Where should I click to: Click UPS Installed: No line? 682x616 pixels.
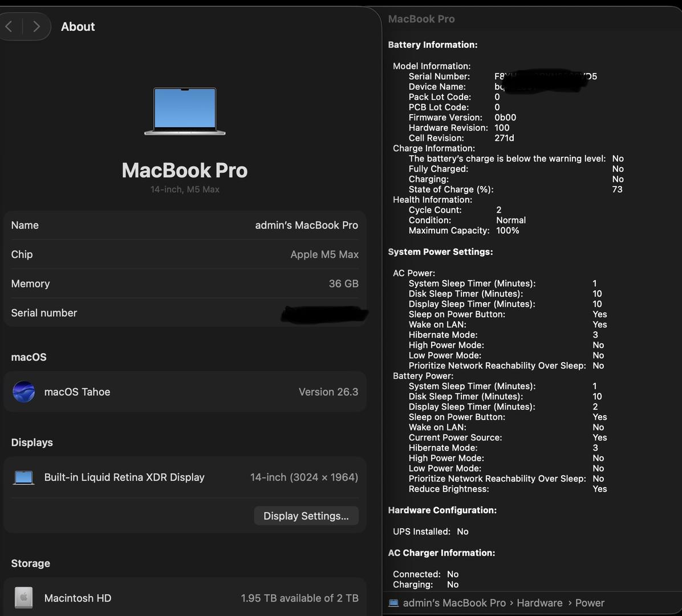[431, 532]
